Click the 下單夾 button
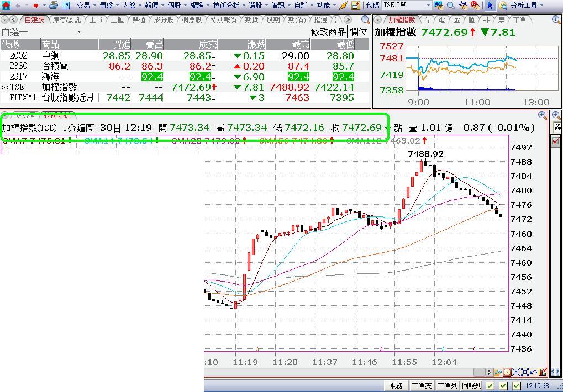563x392 pixels. click(422, 386)
